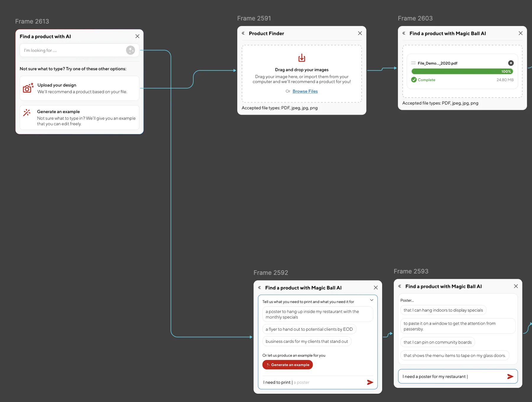Click the sparkle AI button in search field

point(130,50)
